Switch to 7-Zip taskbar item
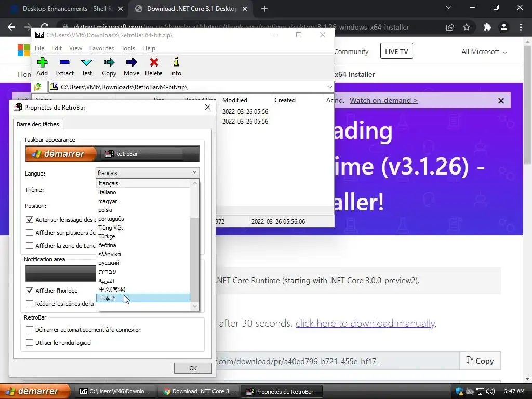Image resolution: width=532 pixels, height=399 pixels. [115, 391]
